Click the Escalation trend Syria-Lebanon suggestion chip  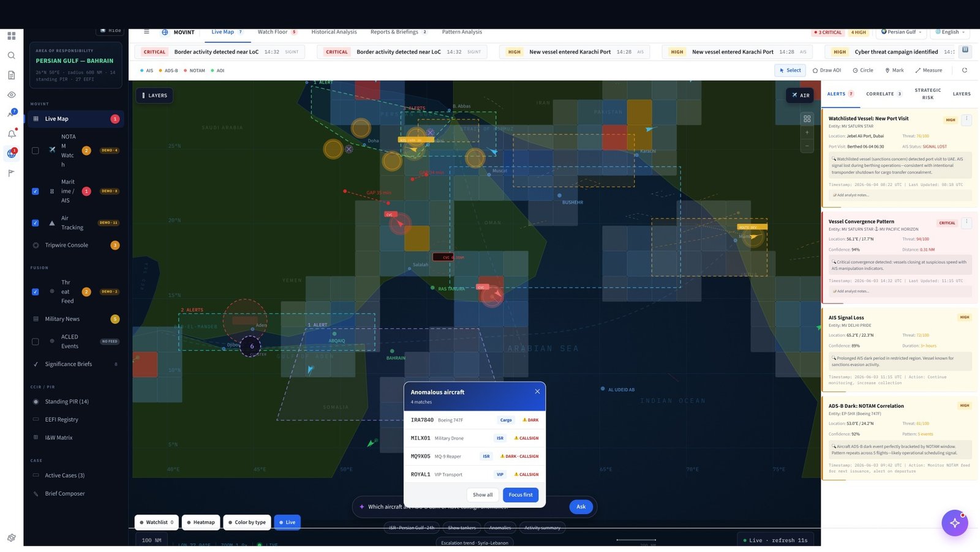pos(475,543)
